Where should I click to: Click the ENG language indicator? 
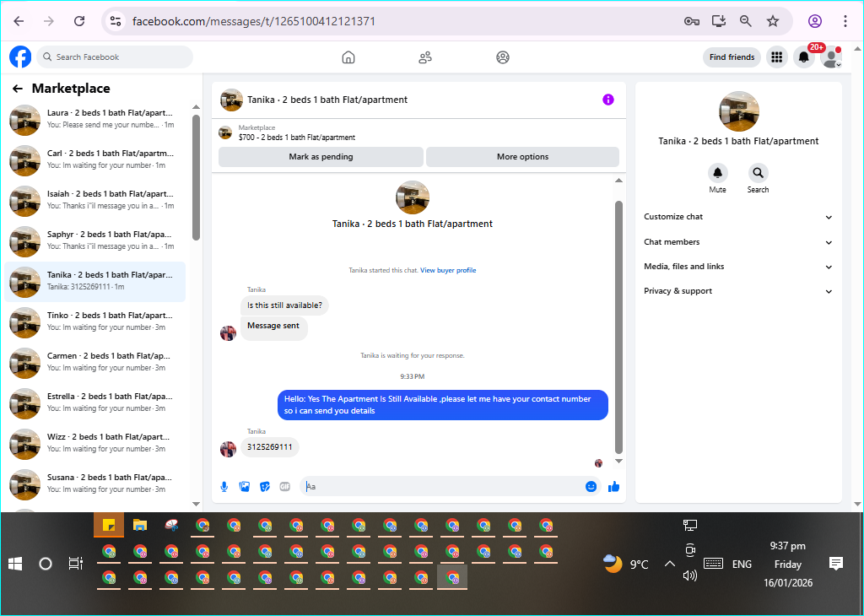742,565
